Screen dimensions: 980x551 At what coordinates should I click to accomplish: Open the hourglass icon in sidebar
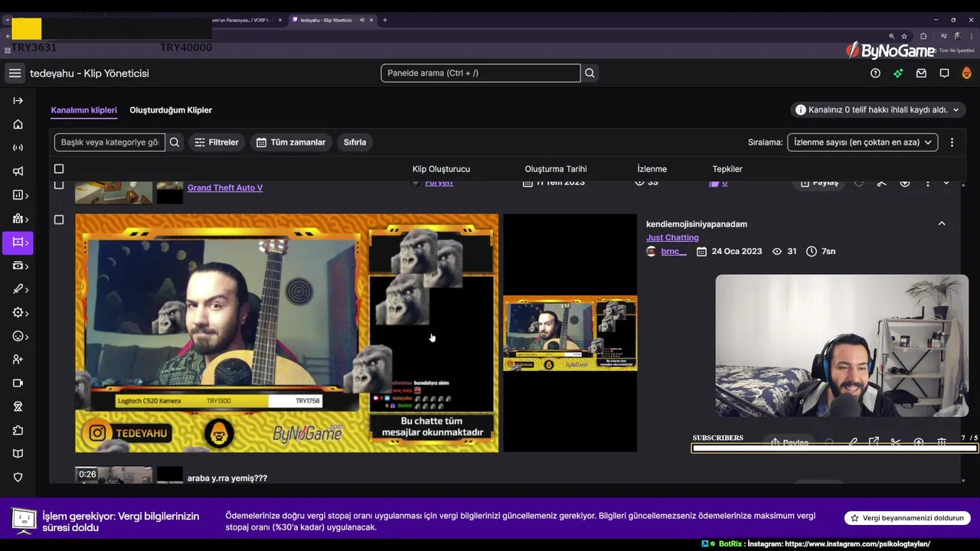tap(18, 406)
